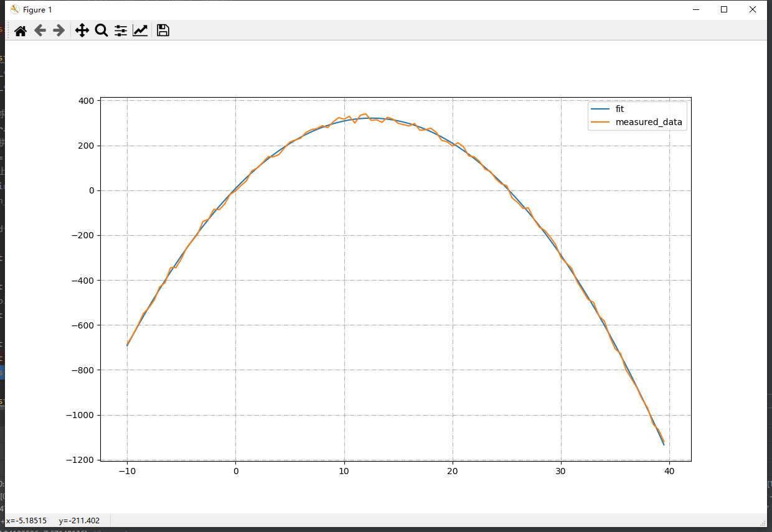Screen dimensions: 772x532
Task: Click the blue line swatch in legend
Action: pyautogui.click(x=598, y=109)
